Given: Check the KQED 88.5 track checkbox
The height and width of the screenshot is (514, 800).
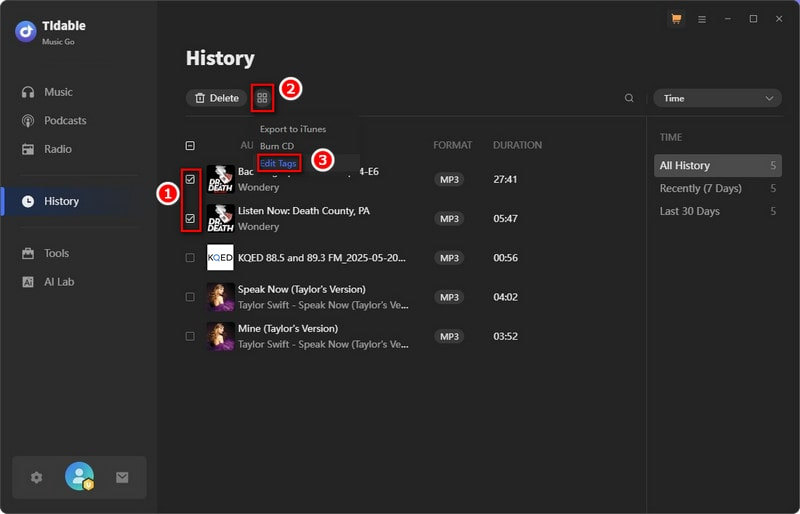Looking at the screenshot, I should click(x=190, y=257).
